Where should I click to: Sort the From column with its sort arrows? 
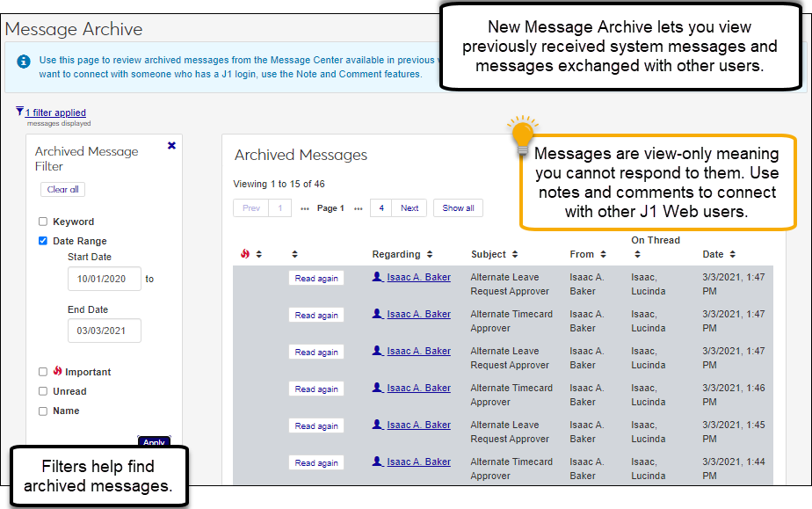click(602, 253)
